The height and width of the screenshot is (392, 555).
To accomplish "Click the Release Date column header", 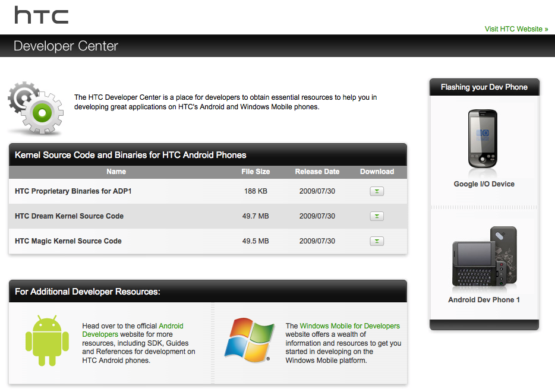I will tap(317, 172).
